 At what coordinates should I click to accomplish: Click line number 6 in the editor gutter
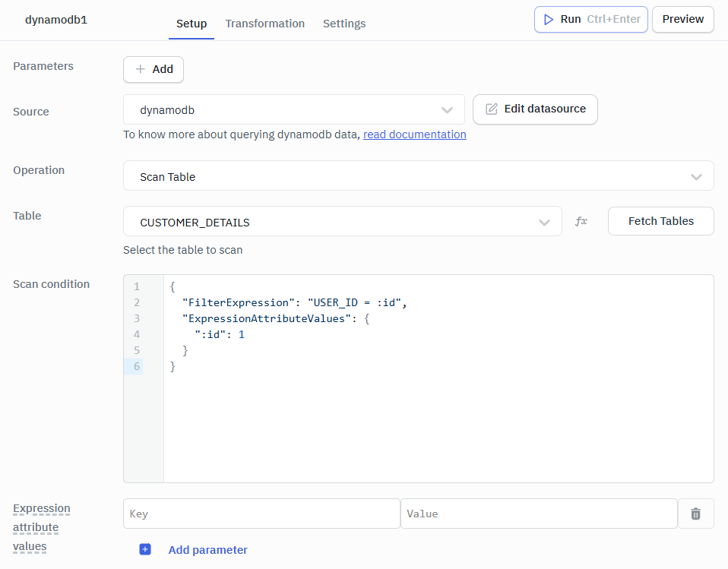click(137, 366)
